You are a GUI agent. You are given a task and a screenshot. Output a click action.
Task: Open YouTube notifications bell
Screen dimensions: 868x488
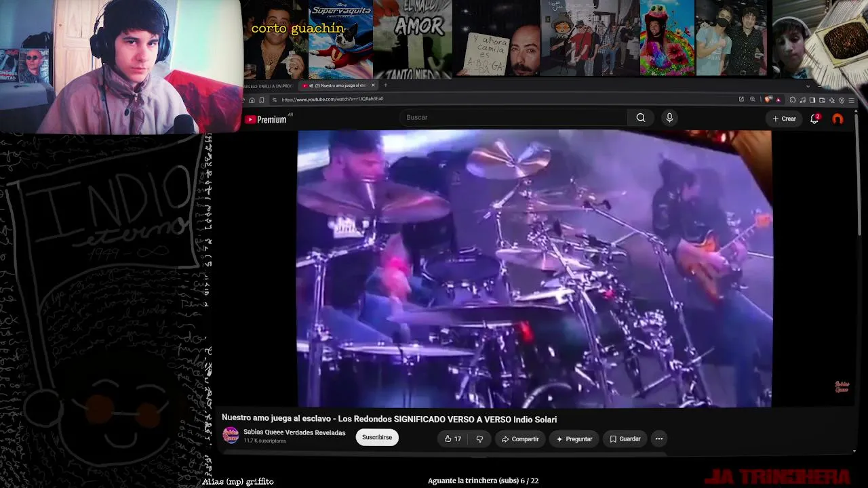coord(815,119)
